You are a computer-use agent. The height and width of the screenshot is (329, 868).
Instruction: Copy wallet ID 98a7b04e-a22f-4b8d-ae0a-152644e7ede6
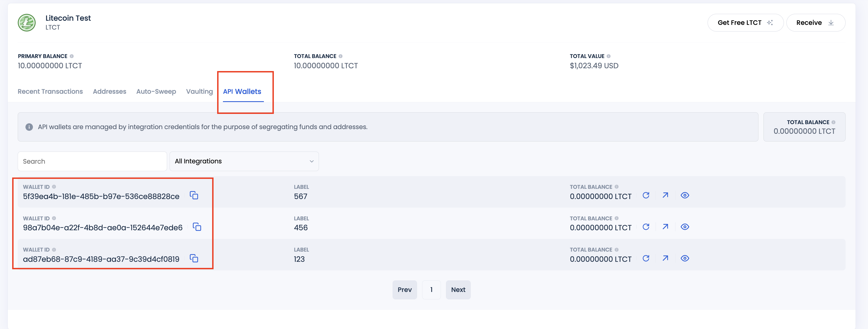pos(197,227)
